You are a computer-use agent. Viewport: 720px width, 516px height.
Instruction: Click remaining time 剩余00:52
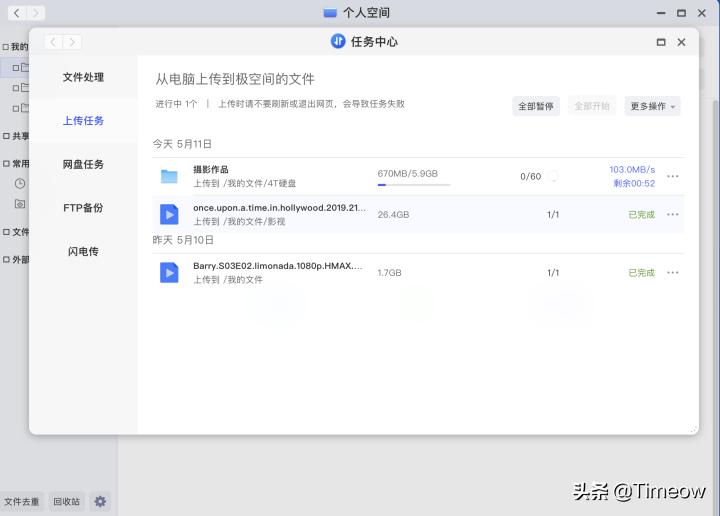pyautogui.click(x=634, y=183)
